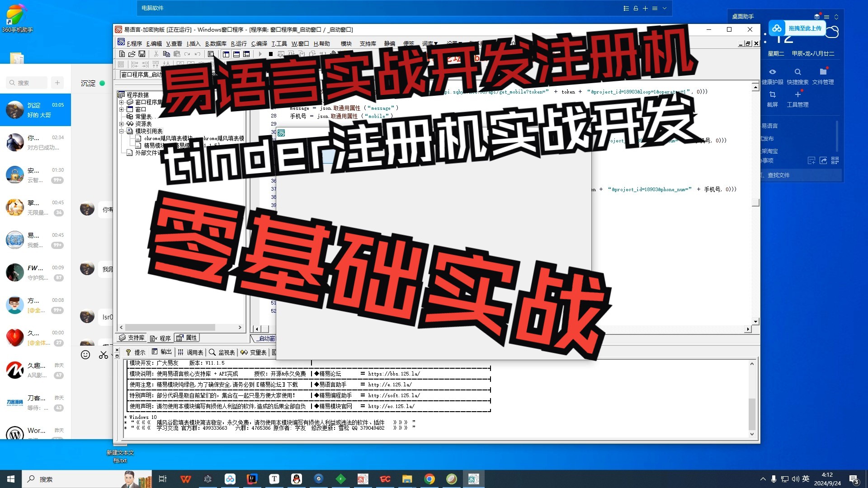
Task: Open the 词库 dropdown menu
Action: 429,43
